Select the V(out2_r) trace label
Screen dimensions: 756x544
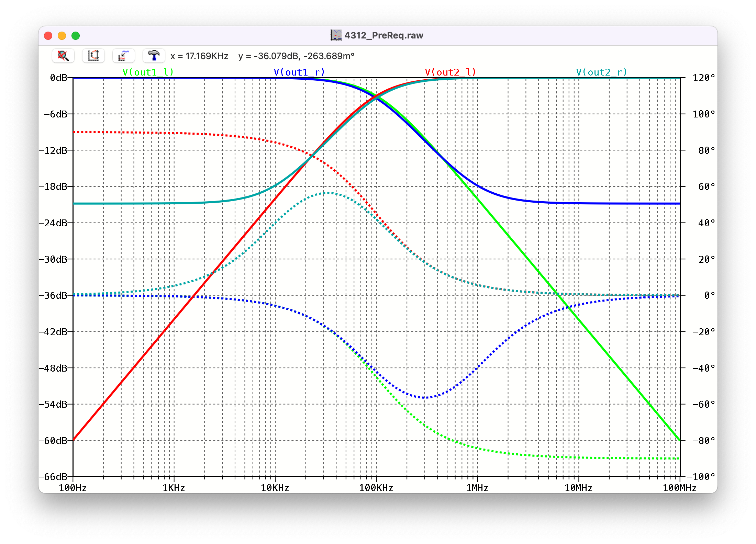[x=601, y=72]
